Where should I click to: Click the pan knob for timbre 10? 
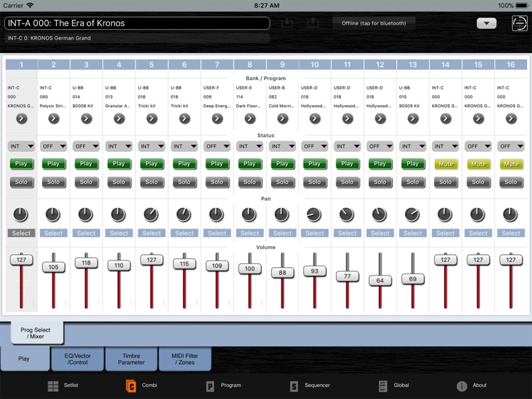(x=314, y=214)
